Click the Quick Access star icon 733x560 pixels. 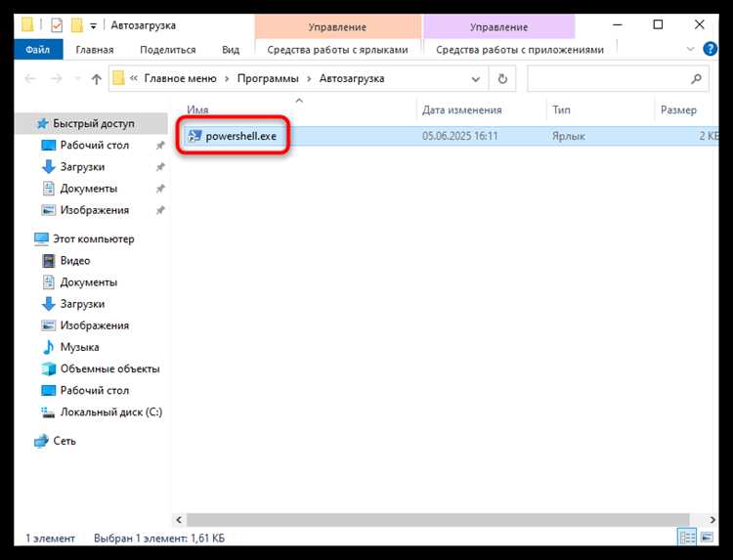pos(43,123)
